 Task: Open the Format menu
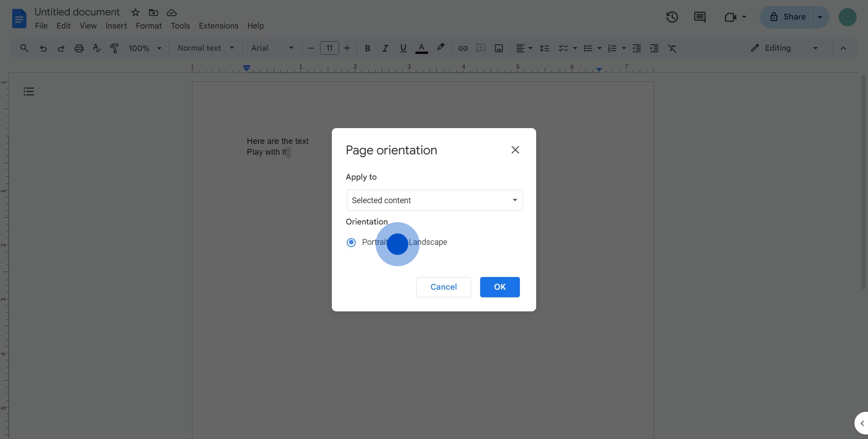pyautogui.click(x=148, y=26)
